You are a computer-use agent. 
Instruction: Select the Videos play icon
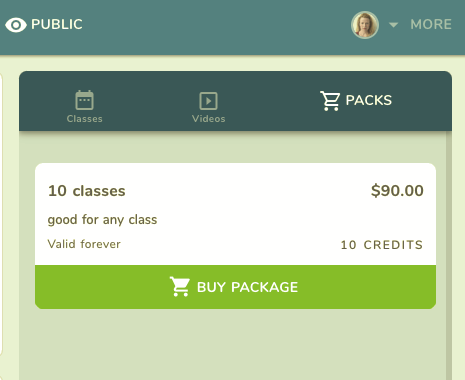(208, 101)
